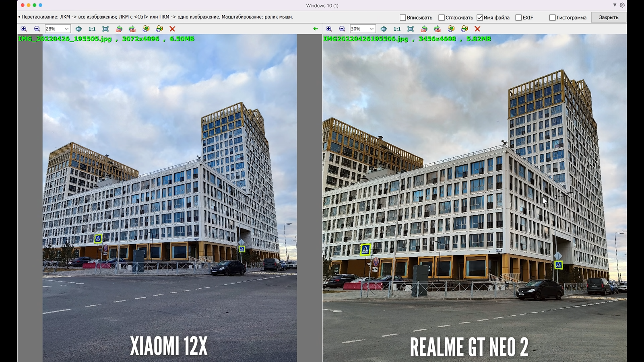Viewport: 644px width, 362px height.
Task: Enable the Вписывать checkbox
Action: (402, 18)
